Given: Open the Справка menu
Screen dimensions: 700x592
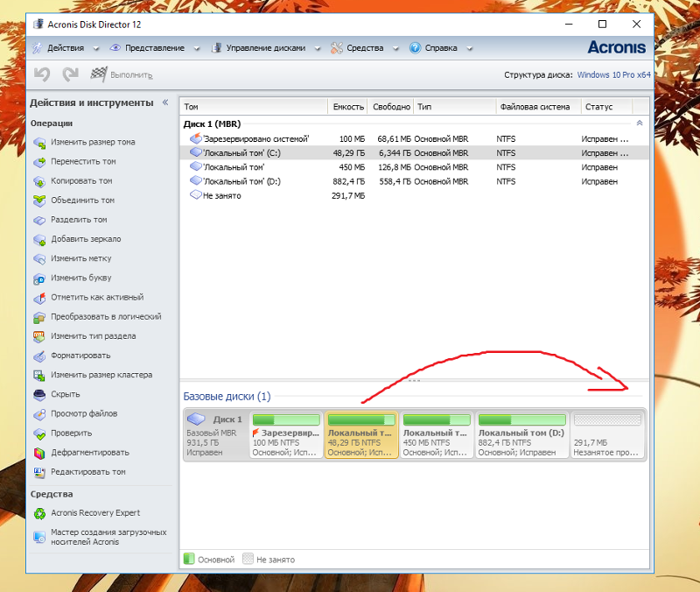Looking at the screenshot, I should pyautogui.click(x=441, y=48).
